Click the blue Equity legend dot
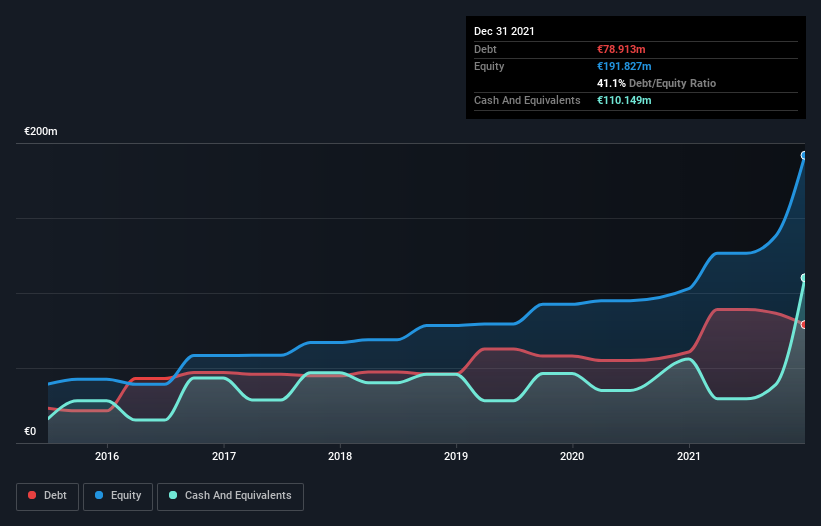The width and height of the screenshot is (821, 526). point(99,495)
